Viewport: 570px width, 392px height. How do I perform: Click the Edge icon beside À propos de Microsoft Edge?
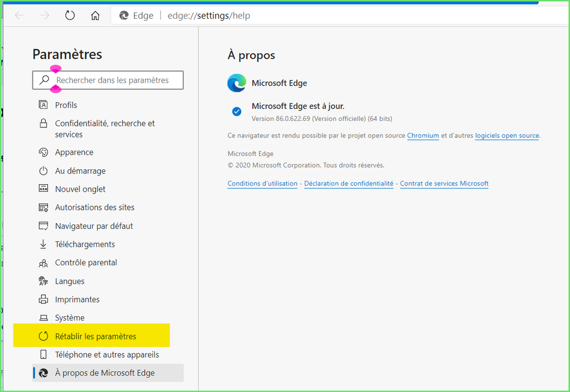tap(43, 373)
